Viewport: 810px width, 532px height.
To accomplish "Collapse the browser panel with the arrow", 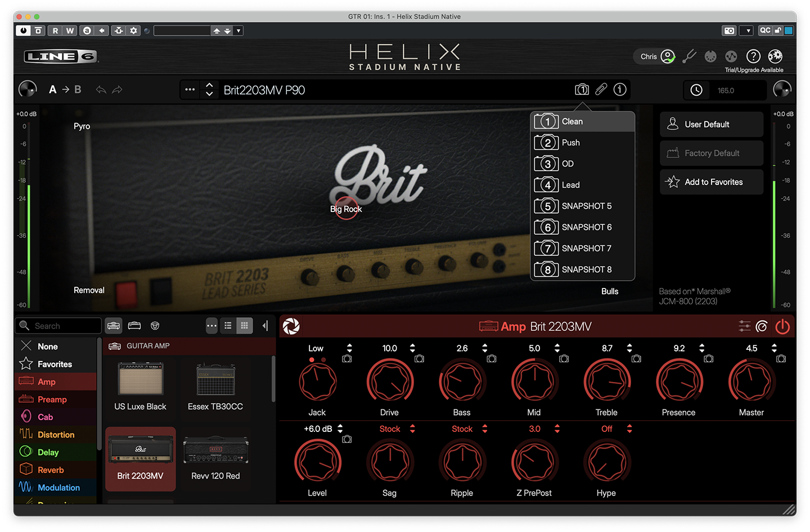I will pyautogui.click(x=265, y=326).
